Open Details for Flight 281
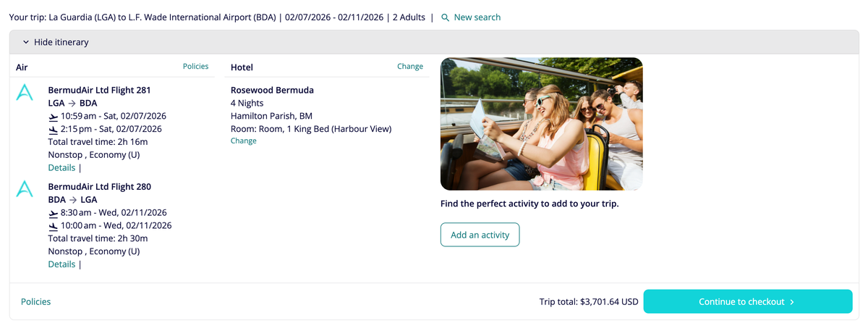The height and width of the screenshot is (326, 868). (61, 168)
